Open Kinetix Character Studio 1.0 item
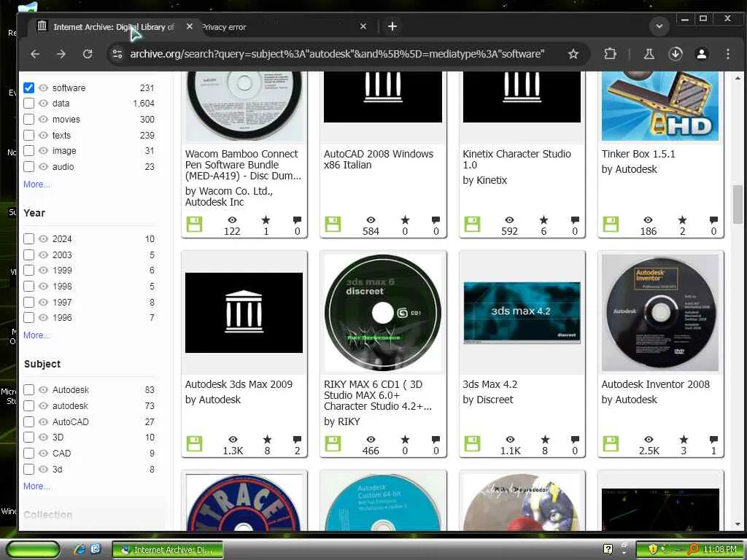The width and height of the screenshot is (747, 560). (x=516, y=159)
